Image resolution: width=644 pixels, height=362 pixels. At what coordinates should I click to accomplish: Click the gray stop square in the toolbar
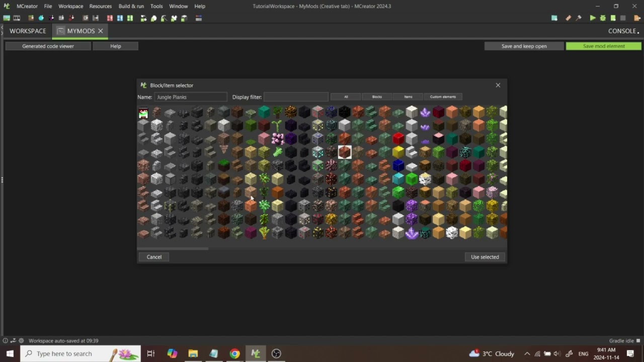click(x=623, y=18)
